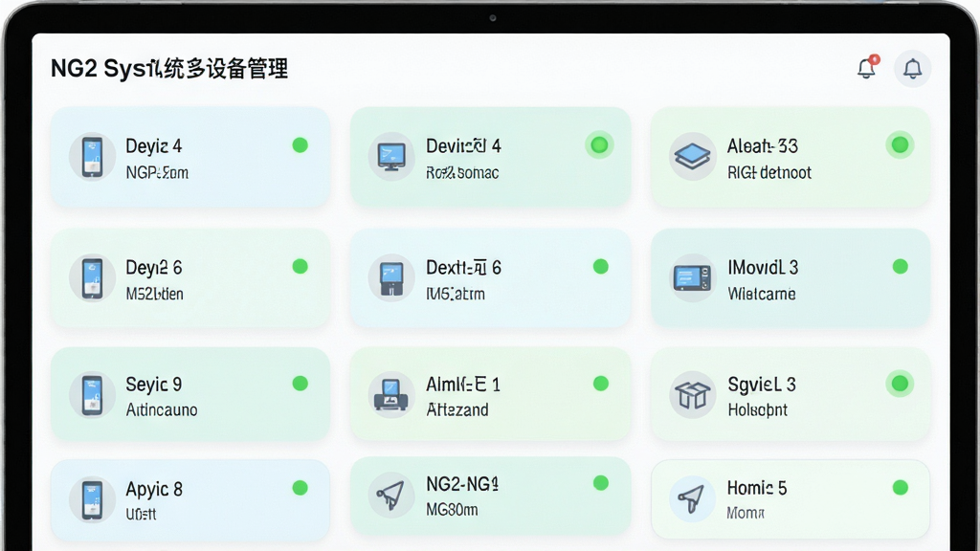Click the status dot on Deyi2 6
The height and width of the screenshot is (551, 980).
(x=300, y=267)
